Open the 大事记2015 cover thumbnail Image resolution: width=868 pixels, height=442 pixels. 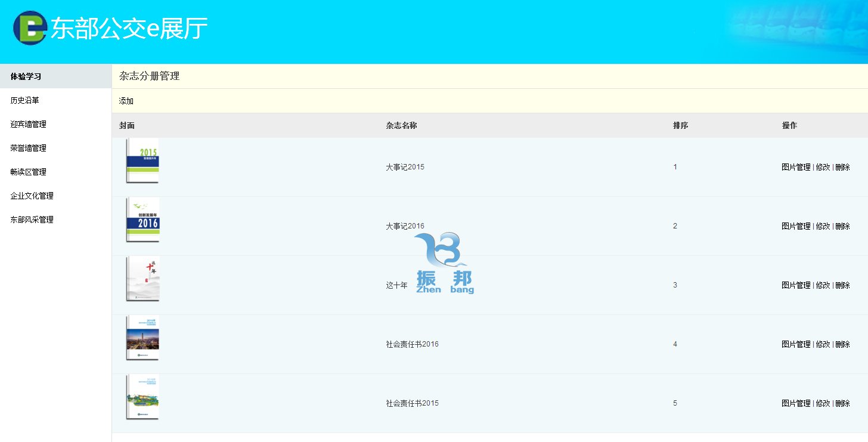(142, 161)
